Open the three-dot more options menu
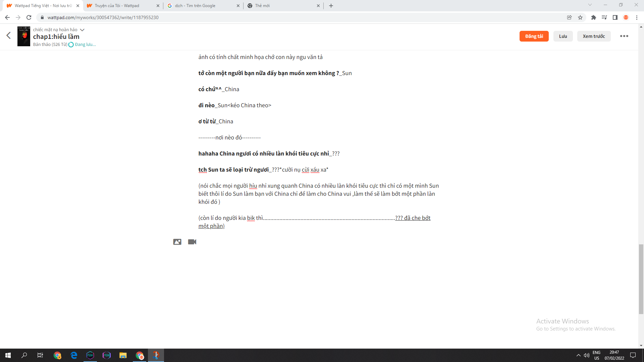Viewport: 644px width, 362px height. pos(624,36)
